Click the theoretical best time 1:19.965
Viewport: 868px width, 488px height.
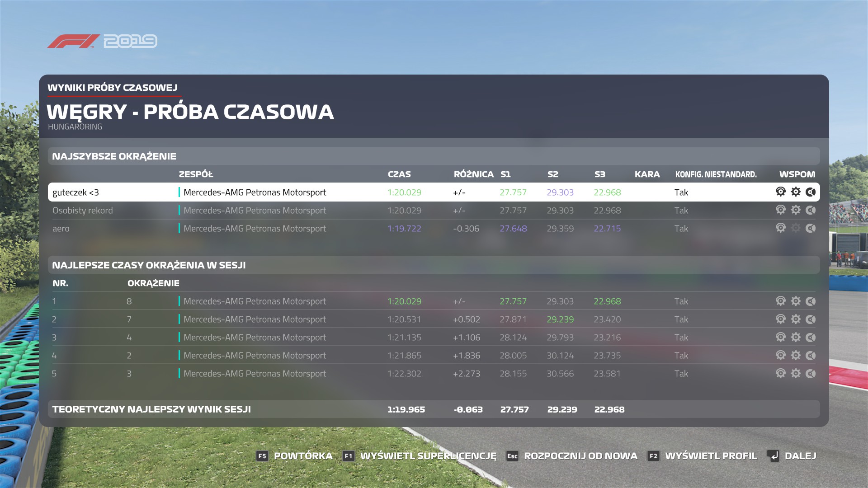pyautogui.click(x=406, y=409)
